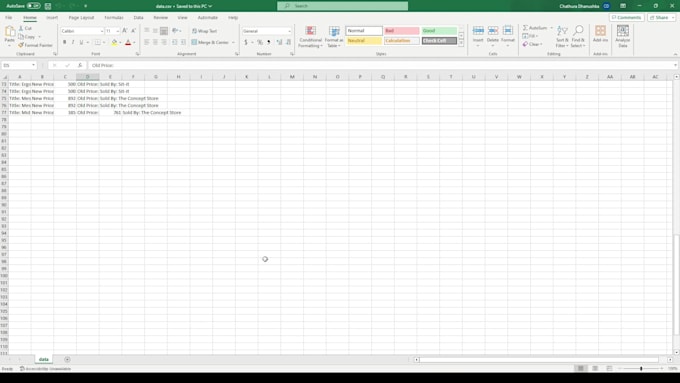This screenshot has width=680, height=383.
Task: Switch to the Formulas tab
Action: 114,17
